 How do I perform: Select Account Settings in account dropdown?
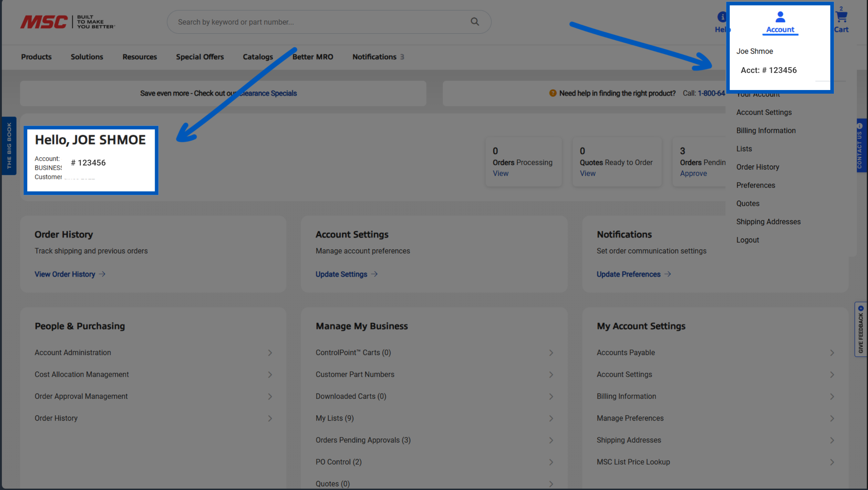(764, 113)
